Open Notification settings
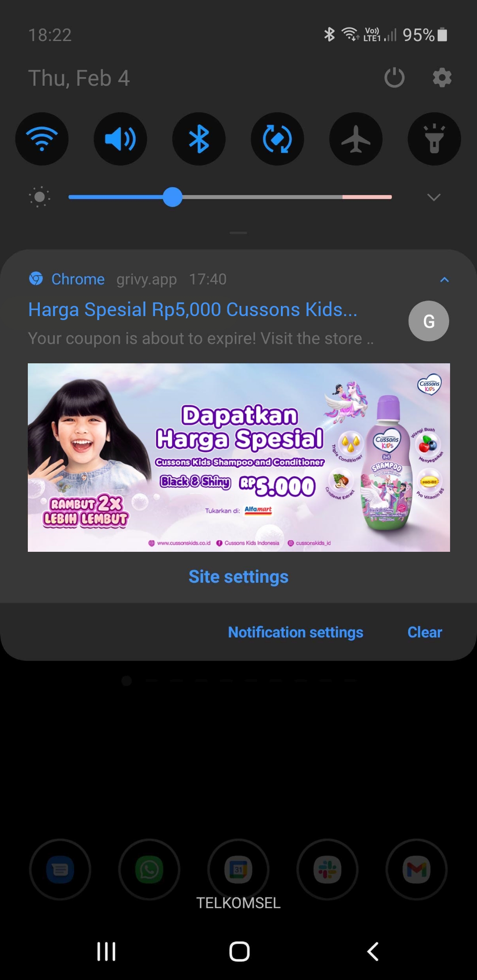The image size is (477, 980). [x=295, y=632]
